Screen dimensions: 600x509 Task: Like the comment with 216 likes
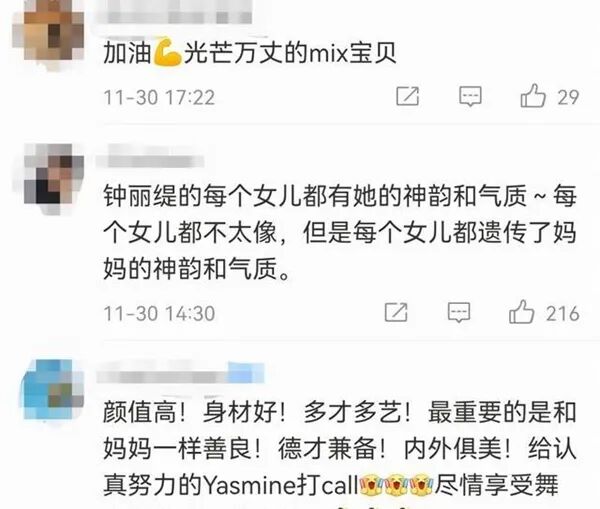tap(521, 312)
